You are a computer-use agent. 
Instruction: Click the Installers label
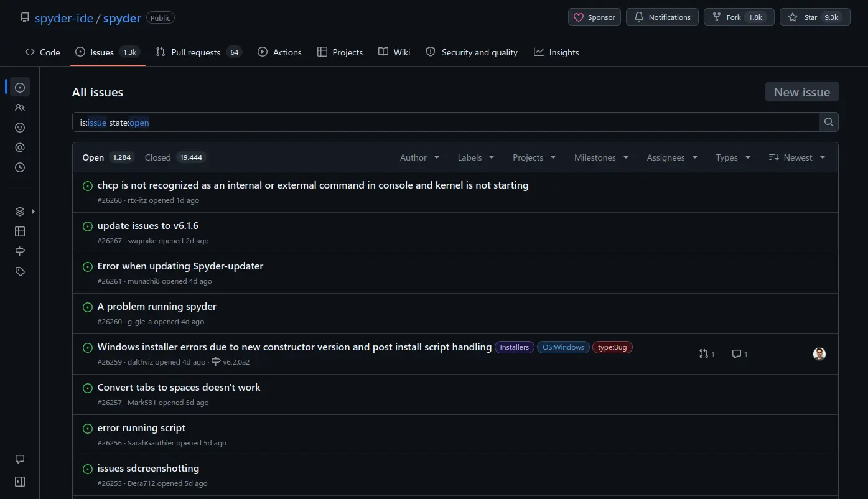pyautogui.click(x=515, y=347)
